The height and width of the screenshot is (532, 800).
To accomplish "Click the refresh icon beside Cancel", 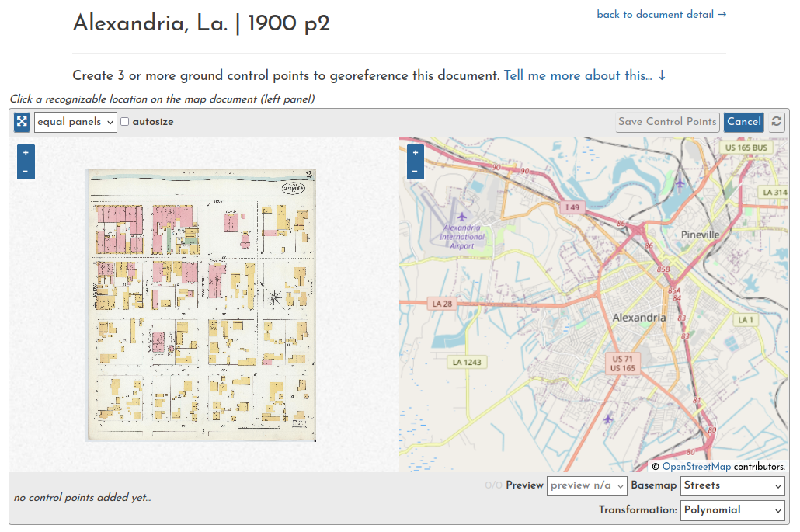I will pyautogui.click(x=774, y=122).
